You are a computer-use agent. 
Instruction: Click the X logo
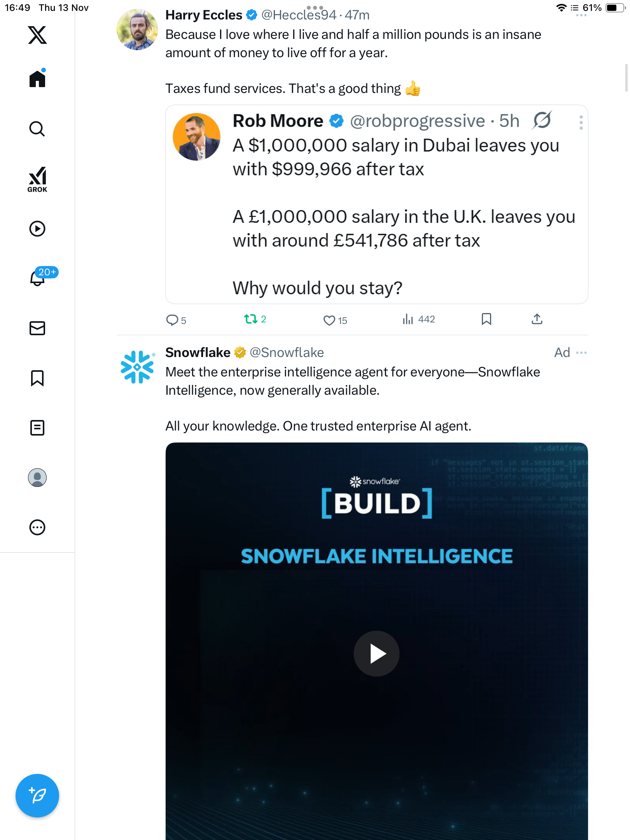click(x=37, y=35)
